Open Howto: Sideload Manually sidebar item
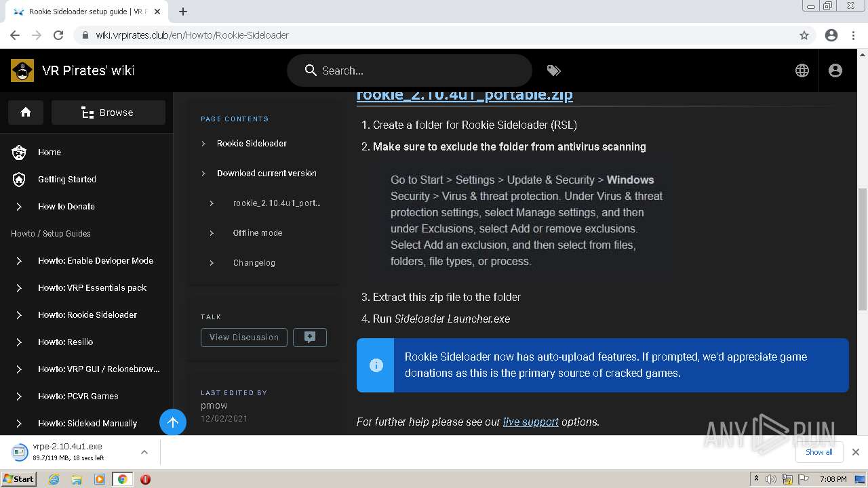The width and height of the screenshot is (868, 488). pos(87,424)
